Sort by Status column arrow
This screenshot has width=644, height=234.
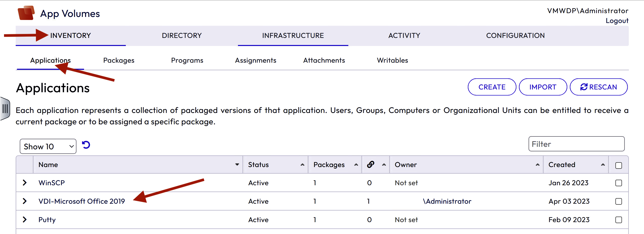302,165
